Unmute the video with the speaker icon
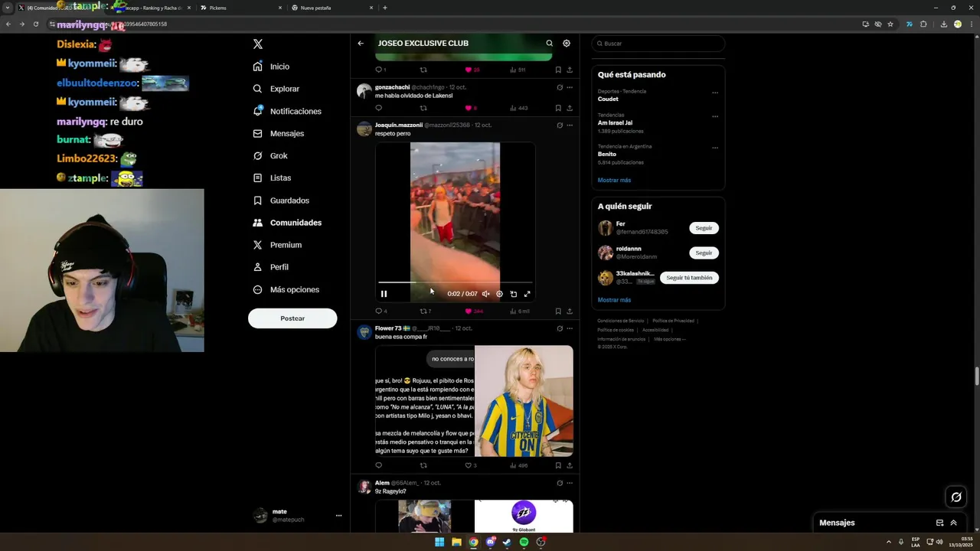The width and height of the screenshot is (980, 551). coord(485,294)
